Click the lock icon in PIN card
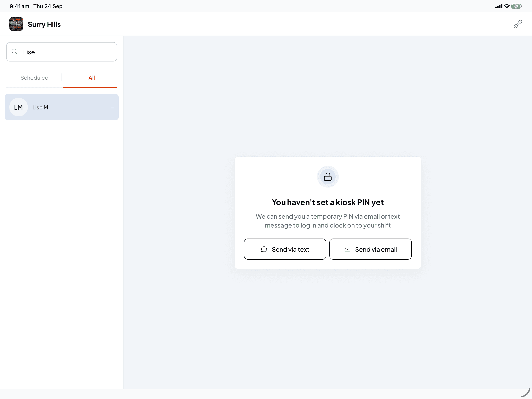532x399 pixels. (x=327, y=177)
